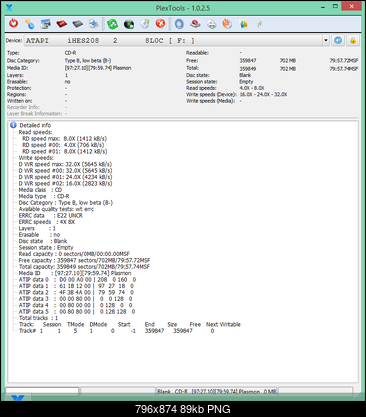Click the blue ring toolbar icon
This screenshot has width=366, height=417.
pyautogui.click(x=179, y=24)
